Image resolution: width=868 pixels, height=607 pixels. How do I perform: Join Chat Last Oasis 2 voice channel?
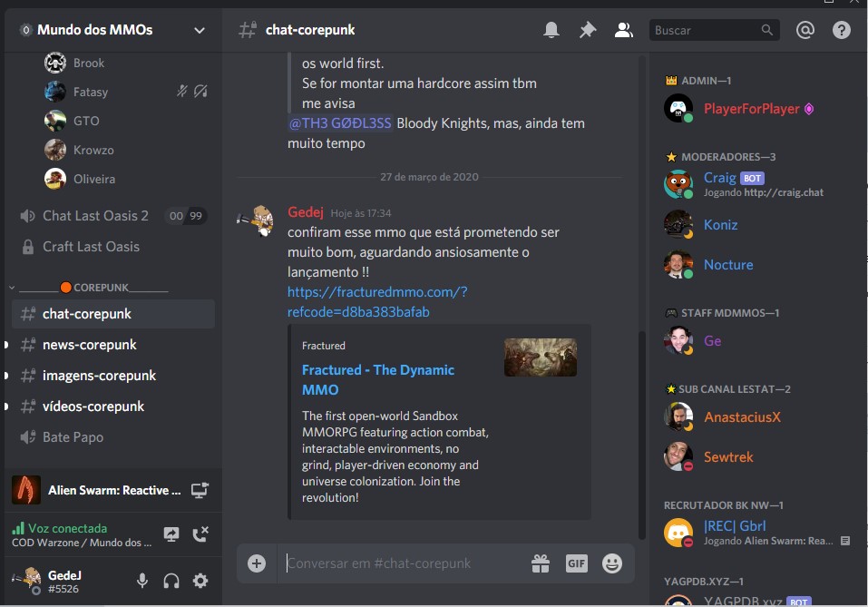[113, 216]
